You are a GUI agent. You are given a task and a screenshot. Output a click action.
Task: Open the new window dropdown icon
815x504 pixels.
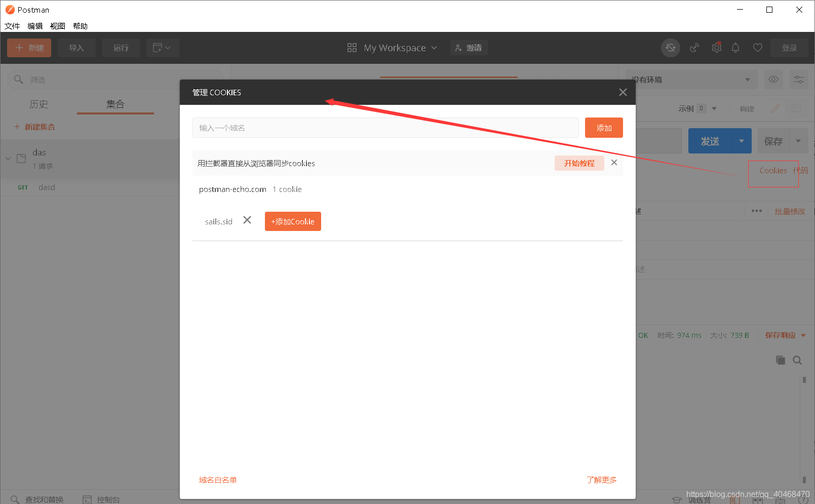coord(163,48)
